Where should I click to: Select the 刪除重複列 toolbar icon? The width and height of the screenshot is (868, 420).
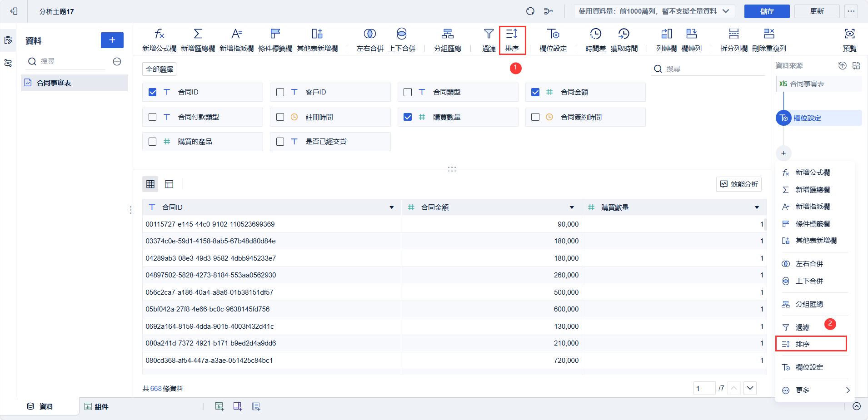(x=769, y=35)
